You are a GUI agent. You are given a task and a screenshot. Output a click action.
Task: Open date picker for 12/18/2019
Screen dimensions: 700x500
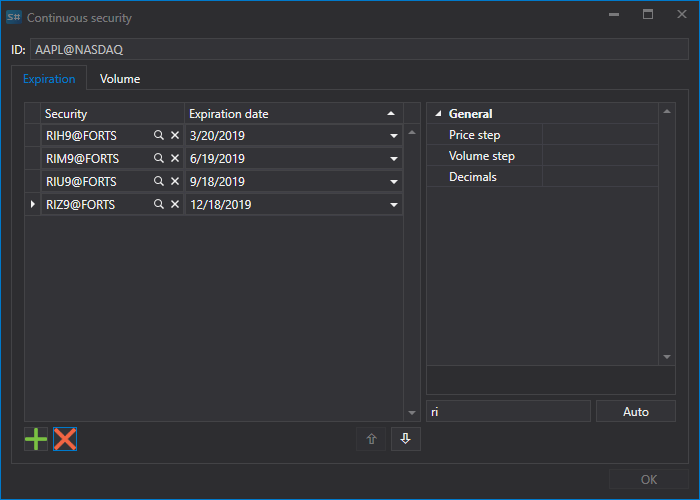[394, 205]
